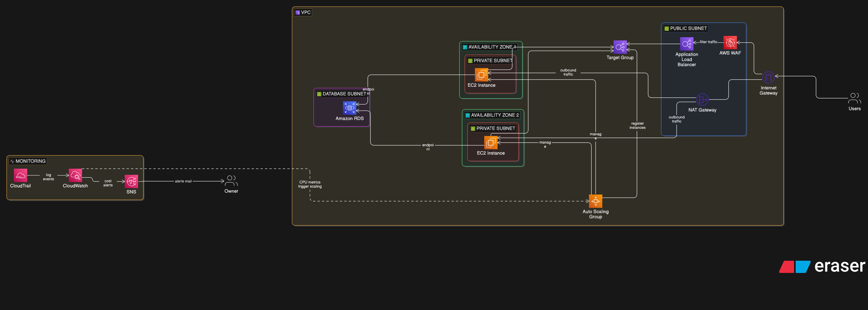Select the Auto Scaling Group icon
This screenshot has width=868, height=310.
[x=596, y=201]
